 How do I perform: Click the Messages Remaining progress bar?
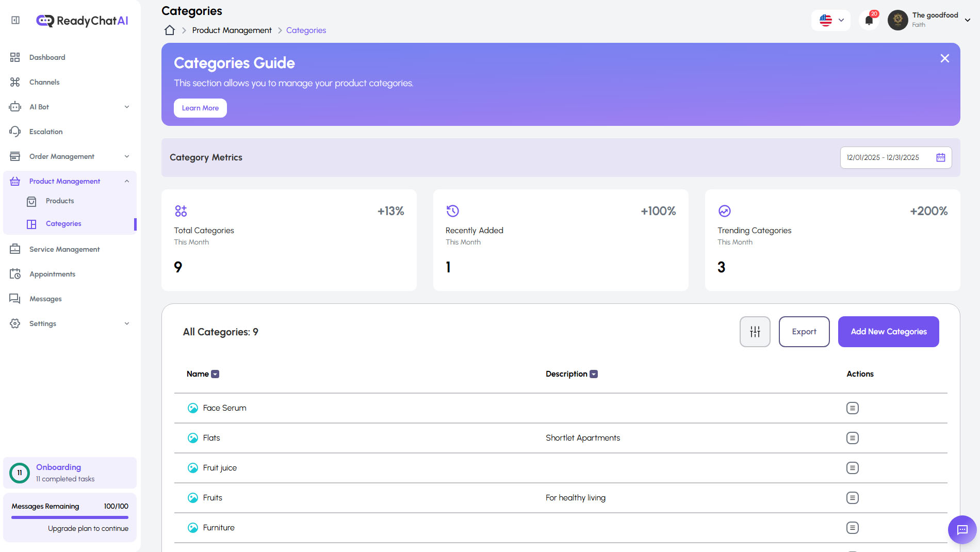[x=69, y=517]
